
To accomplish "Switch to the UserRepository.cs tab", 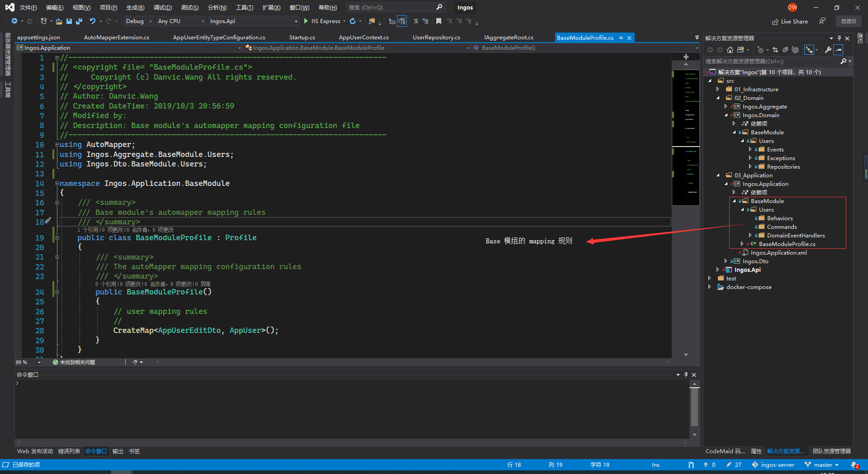I will pos(436,38).
